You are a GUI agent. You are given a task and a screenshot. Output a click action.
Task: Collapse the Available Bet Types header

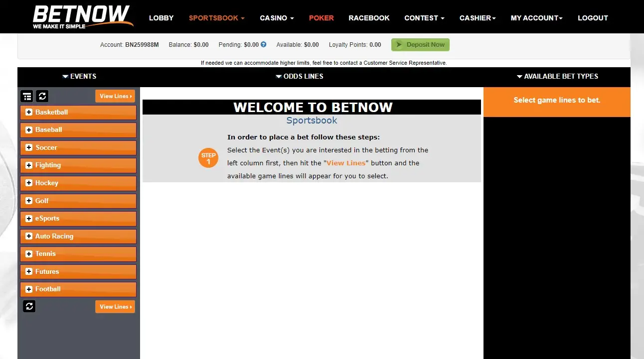tap(557, 76)
